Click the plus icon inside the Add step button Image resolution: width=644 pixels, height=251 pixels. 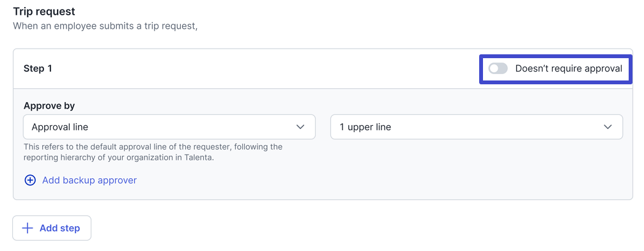27,228
